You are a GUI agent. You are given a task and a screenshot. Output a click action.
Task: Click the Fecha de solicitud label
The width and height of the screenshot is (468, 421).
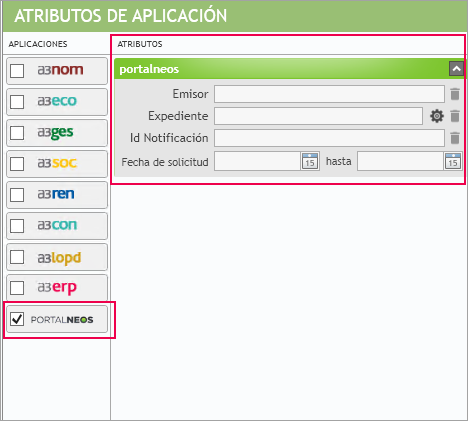(x=165, y=162)
